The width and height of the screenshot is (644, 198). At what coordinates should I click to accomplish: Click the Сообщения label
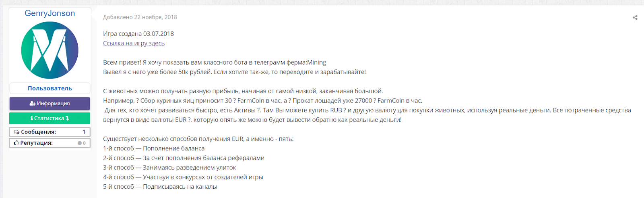[38, 132]
